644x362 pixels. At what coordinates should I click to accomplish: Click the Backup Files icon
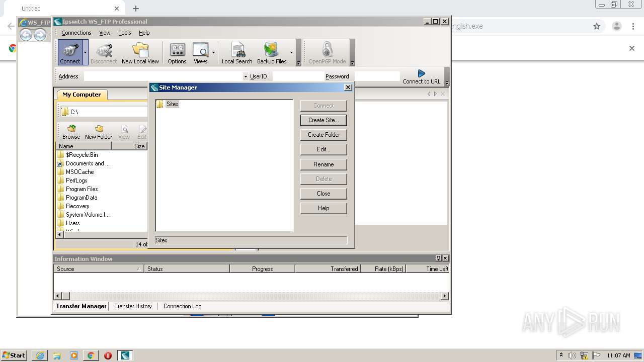click(272, 52)
